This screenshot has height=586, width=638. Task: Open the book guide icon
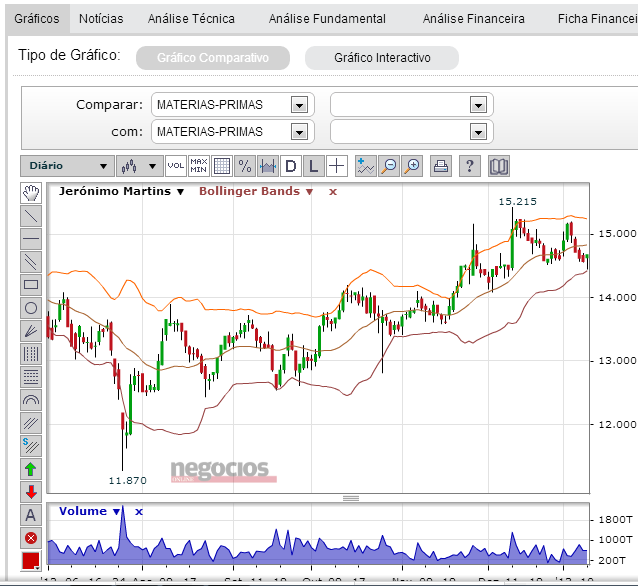tap(499, 166)
